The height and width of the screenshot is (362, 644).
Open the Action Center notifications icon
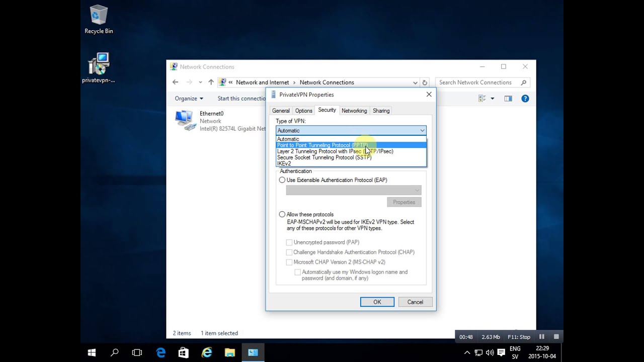pyautogui.click(x=501, y=353)
